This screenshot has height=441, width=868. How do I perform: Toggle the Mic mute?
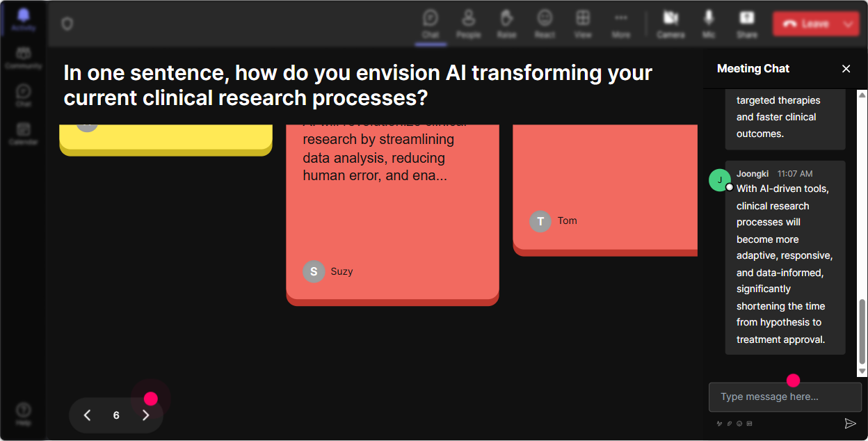709,24
